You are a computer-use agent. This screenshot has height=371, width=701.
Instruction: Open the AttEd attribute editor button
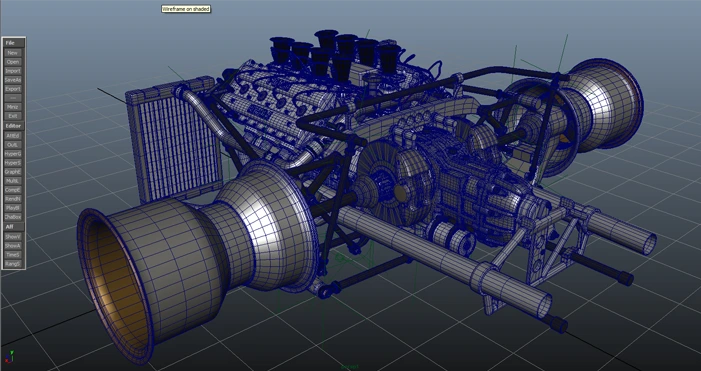tap(13, 135)
